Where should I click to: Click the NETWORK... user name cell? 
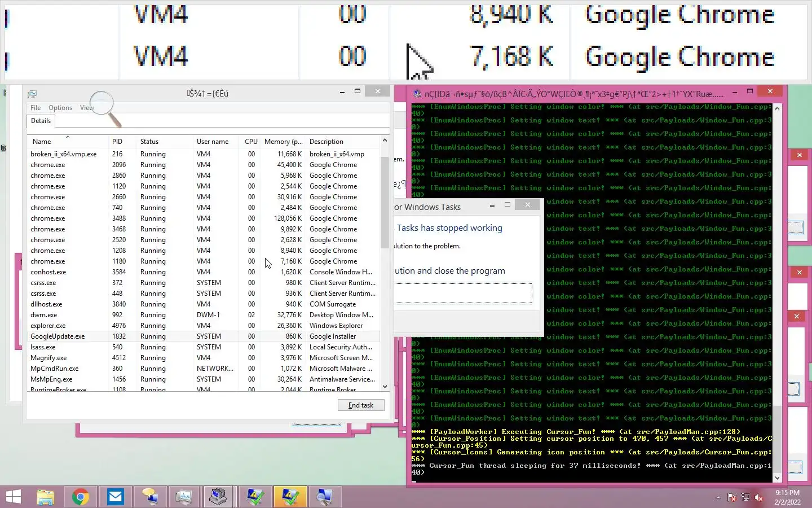point(215,369)
